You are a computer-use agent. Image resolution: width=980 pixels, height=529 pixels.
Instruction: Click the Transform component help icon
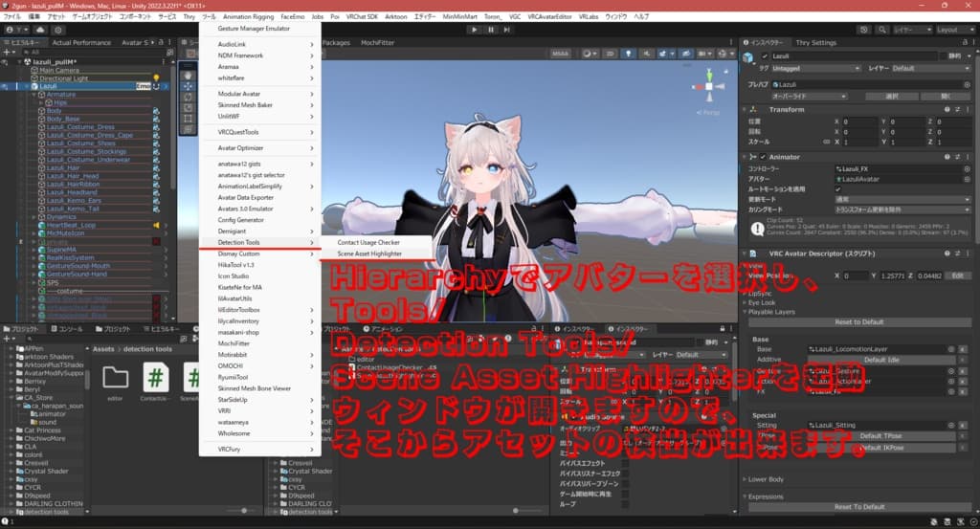pos(947,109)
